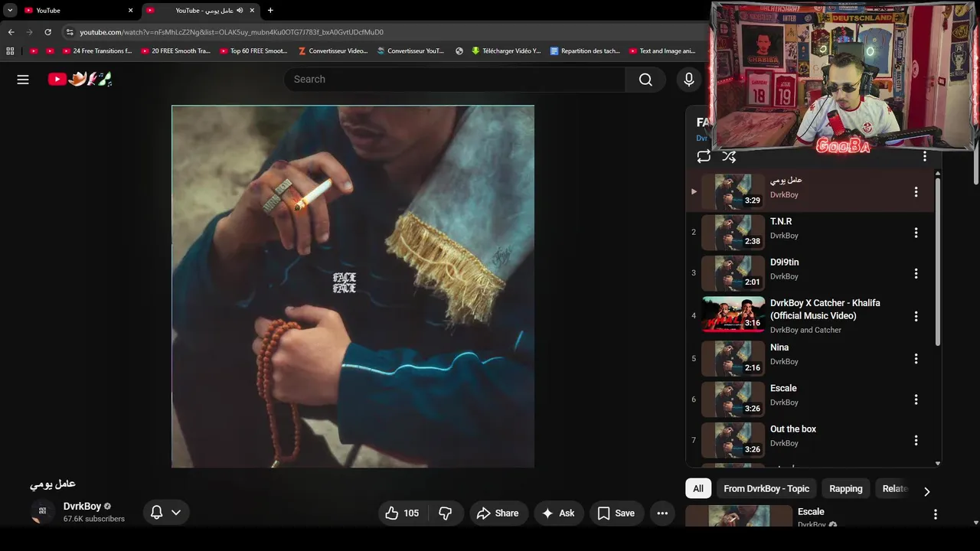Open the tab search dropdown arrow
This screenshot has width=980, height=551.
[x=10, y=11]
